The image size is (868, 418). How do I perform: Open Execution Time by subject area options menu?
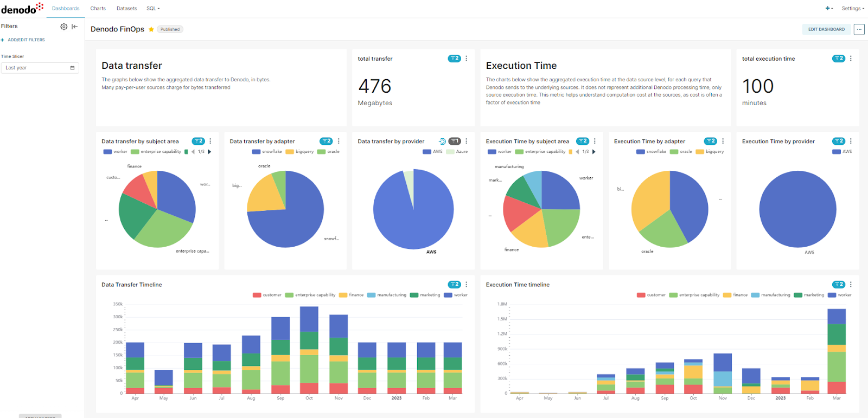[595, 141]
